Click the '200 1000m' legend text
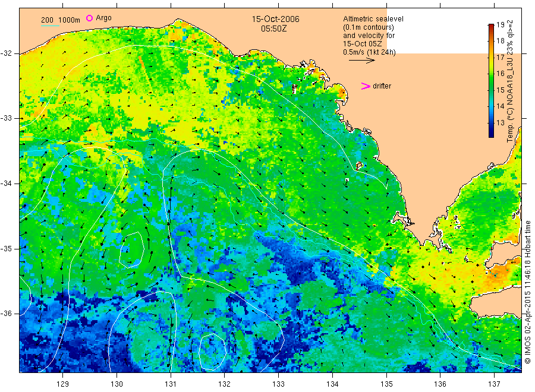The image size is (535, 392). click(x=61, y=20)
